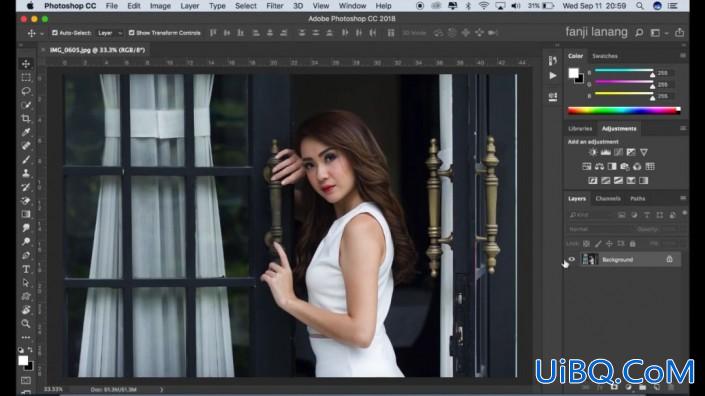Select the Eraser tool

pos(26,200)
